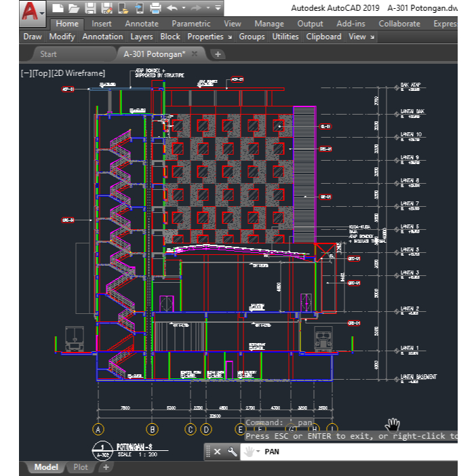The width and height of the screenshot is (476, 476).
Task: Expand the Draw ribbon panel
Action: click(33, 37)
